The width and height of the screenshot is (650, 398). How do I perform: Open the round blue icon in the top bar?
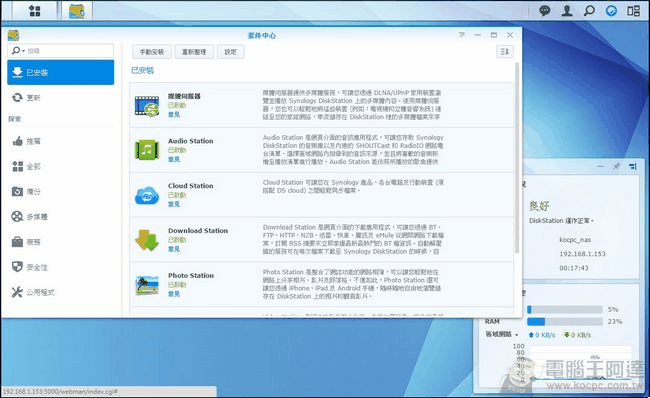click(611, 11)
